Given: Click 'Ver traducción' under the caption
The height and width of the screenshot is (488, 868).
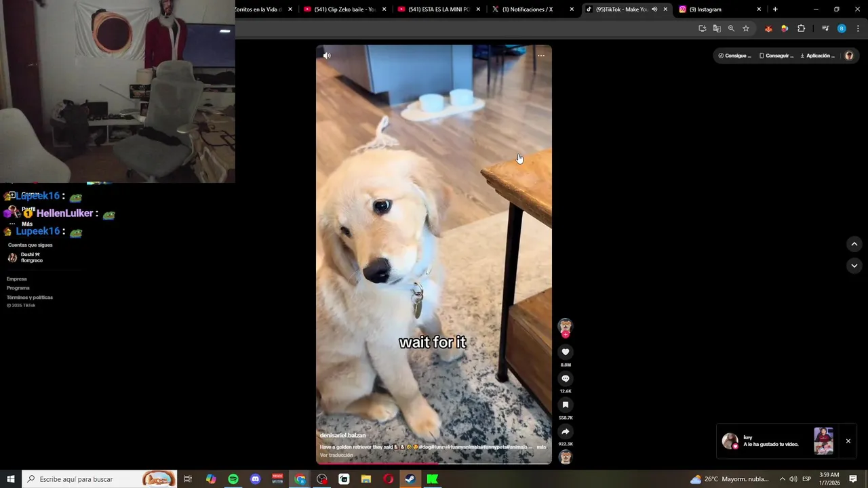Looking at the screenshot, I should pos(336,455).
